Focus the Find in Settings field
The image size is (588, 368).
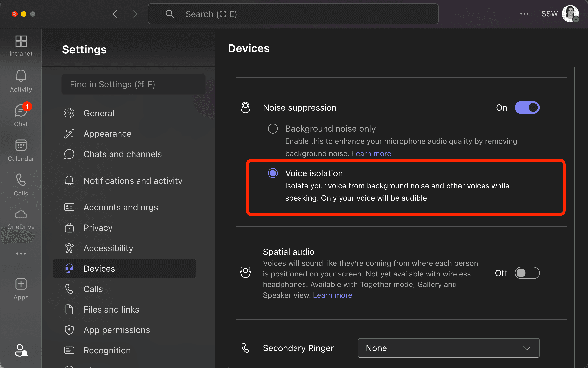(x=133, y=84)
